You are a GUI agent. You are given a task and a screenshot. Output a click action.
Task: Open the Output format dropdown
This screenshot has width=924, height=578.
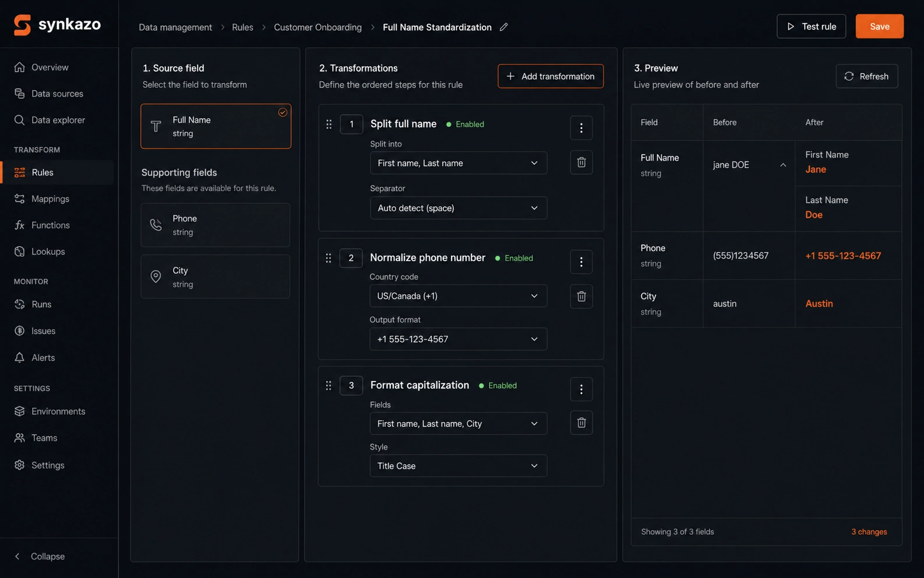pos(459,339)
